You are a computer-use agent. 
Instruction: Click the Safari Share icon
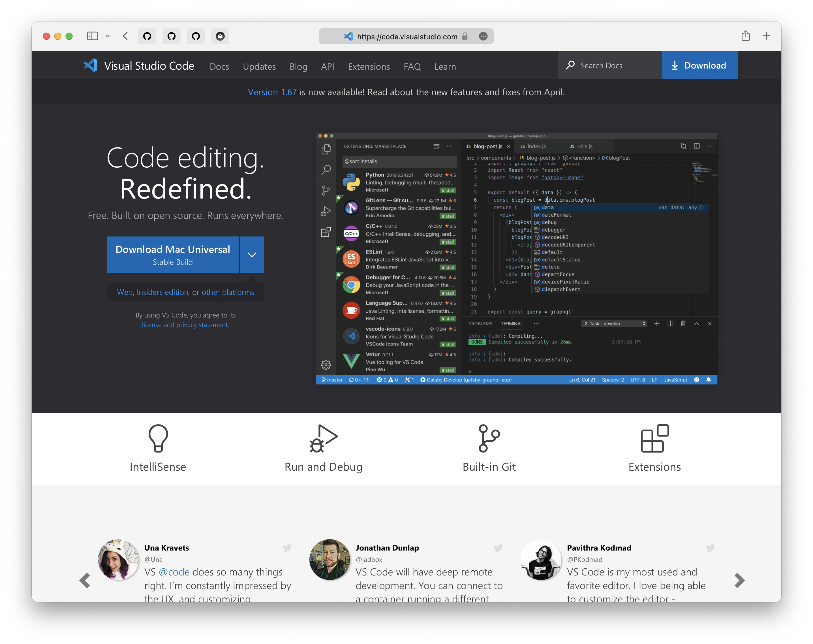[x=745, y=36]
